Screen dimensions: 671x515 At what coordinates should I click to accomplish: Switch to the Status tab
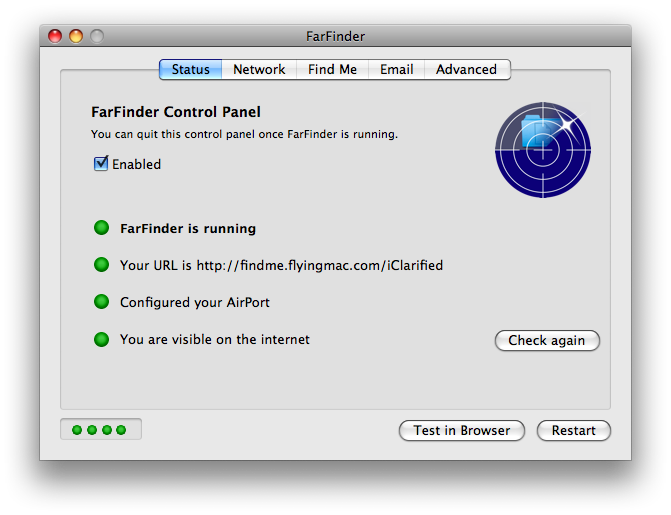[190, 69]
